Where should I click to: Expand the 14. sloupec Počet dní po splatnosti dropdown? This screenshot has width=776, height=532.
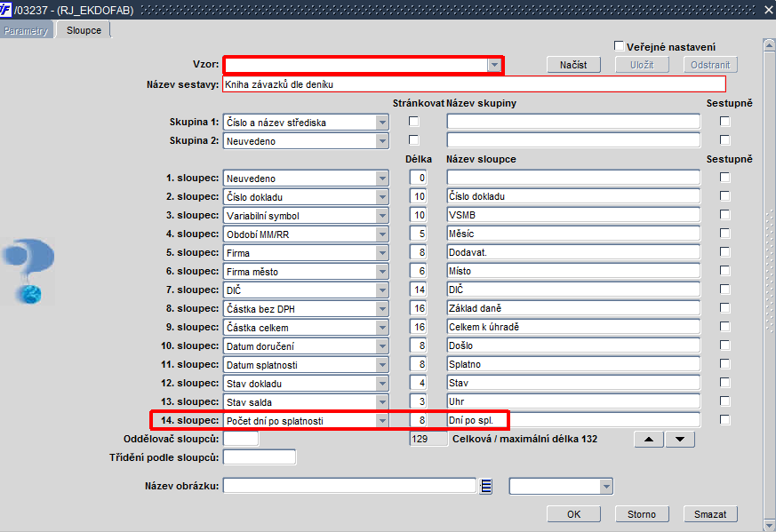click(x=381, y=421)
